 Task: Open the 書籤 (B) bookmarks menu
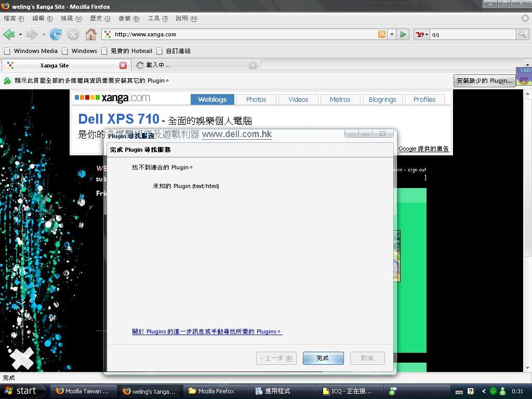click(x=128, y=18)
